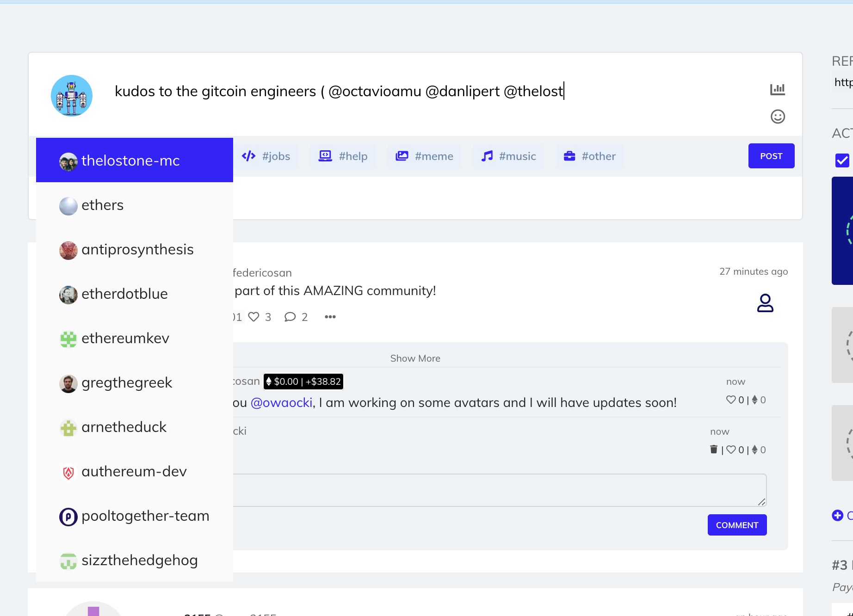Click the $0.00 | +$38.82 tip badge
853x616 pixels.
click(303, 382)
